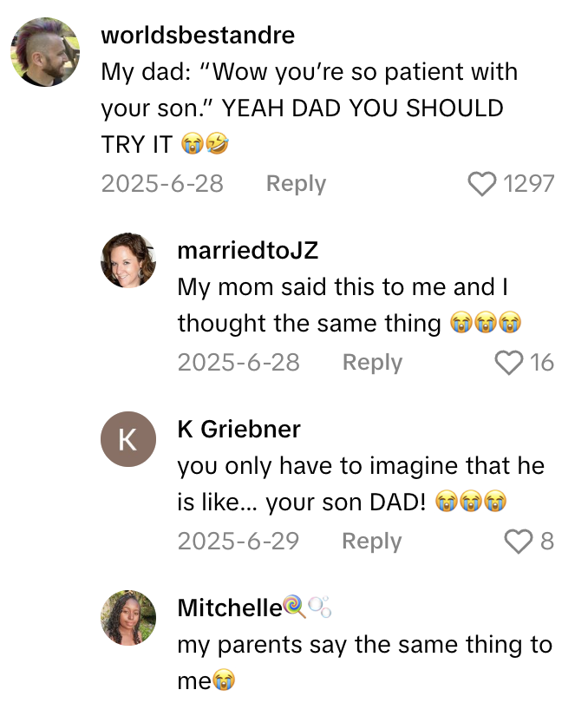Tap heart on K Griebner's reply
This screenshot has width=588, height=703.
pos(519,542)
